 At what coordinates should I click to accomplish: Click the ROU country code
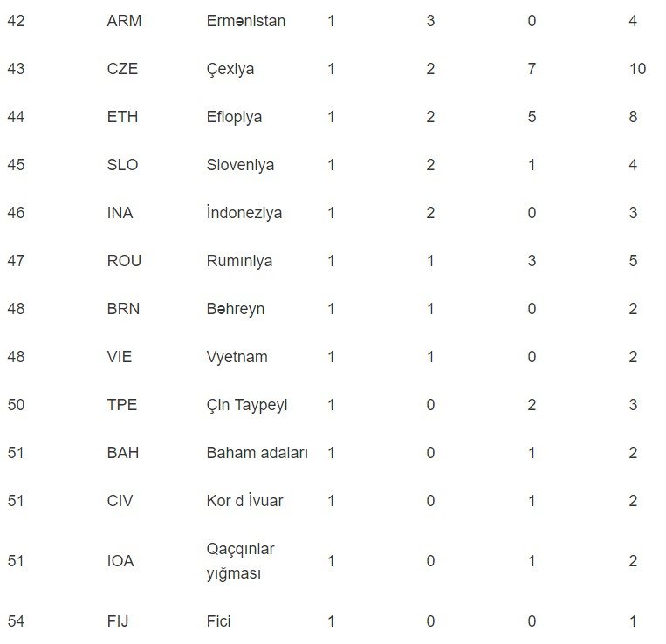coord(124,261)
